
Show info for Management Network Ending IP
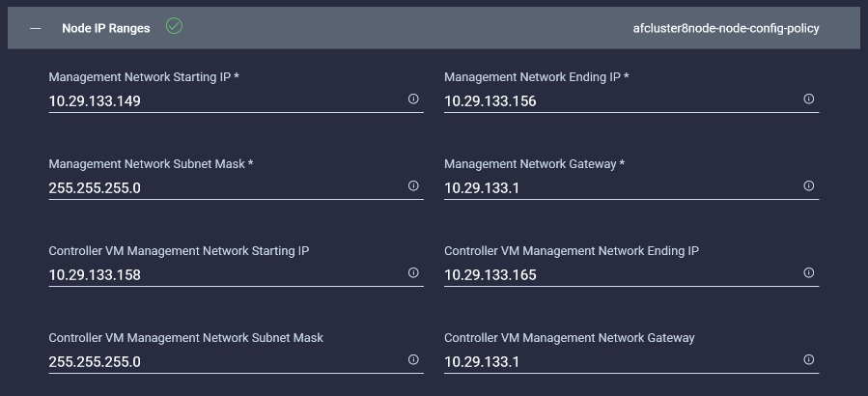809,99
